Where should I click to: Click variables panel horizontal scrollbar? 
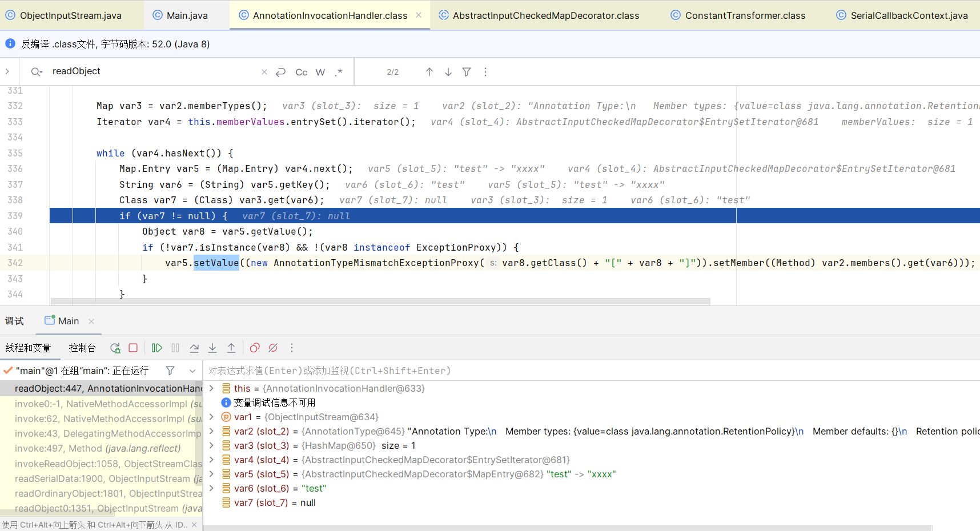568,528
